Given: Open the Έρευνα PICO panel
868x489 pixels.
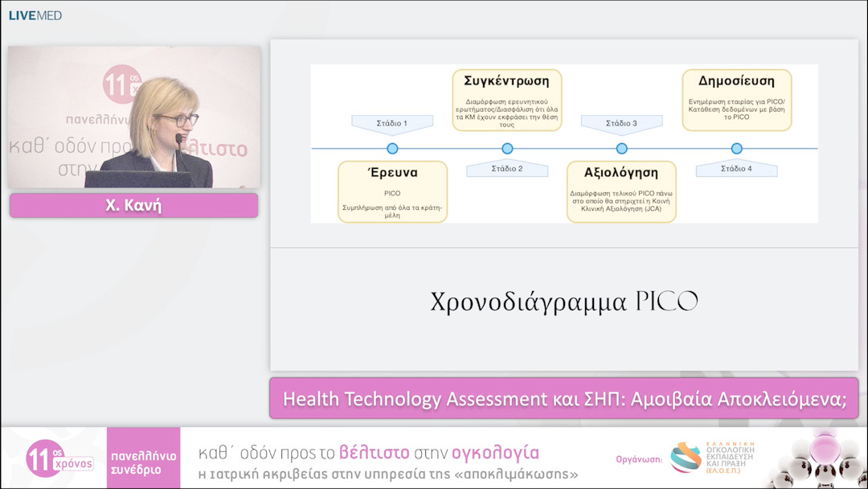Looking at the screenshot, I should tap(392, 191).
